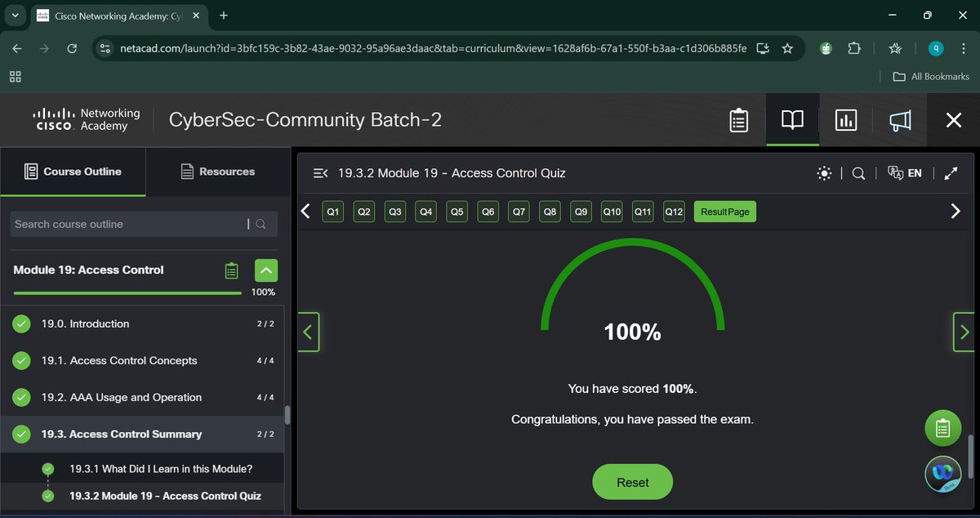Click the Search course outline field
This screenshot has width=980, height=518.
(x=144, y=224)
